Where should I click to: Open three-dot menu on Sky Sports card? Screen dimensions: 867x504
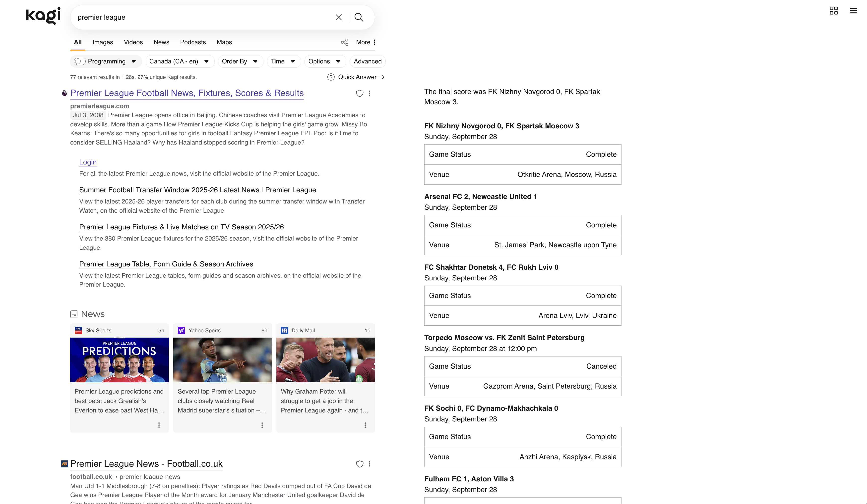(159, 425)
